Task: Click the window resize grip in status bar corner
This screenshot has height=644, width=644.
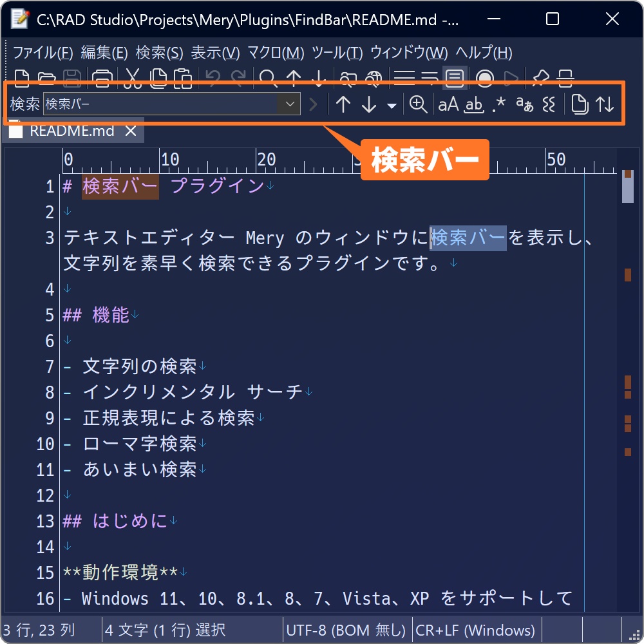Action: [x=634, y=635]
